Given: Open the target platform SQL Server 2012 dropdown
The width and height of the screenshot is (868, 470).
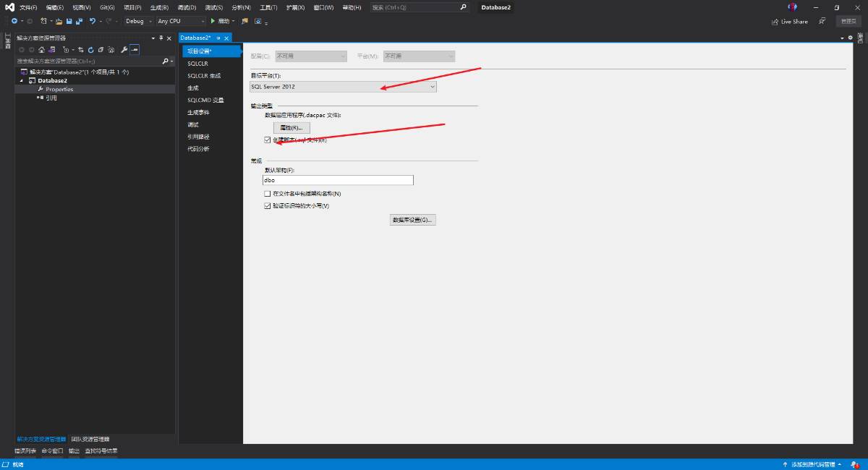Looking at the screenshot, I should [x=344, y=87].
